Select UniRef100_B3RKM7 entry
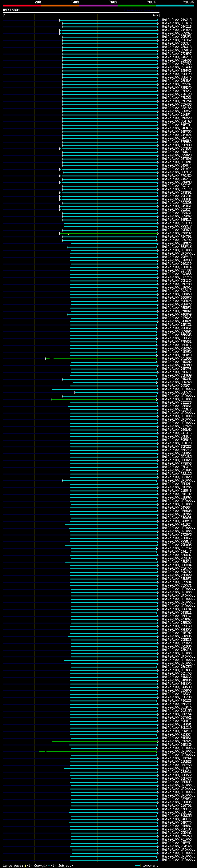This screenshot has width=197, height=868. (177, 555)
